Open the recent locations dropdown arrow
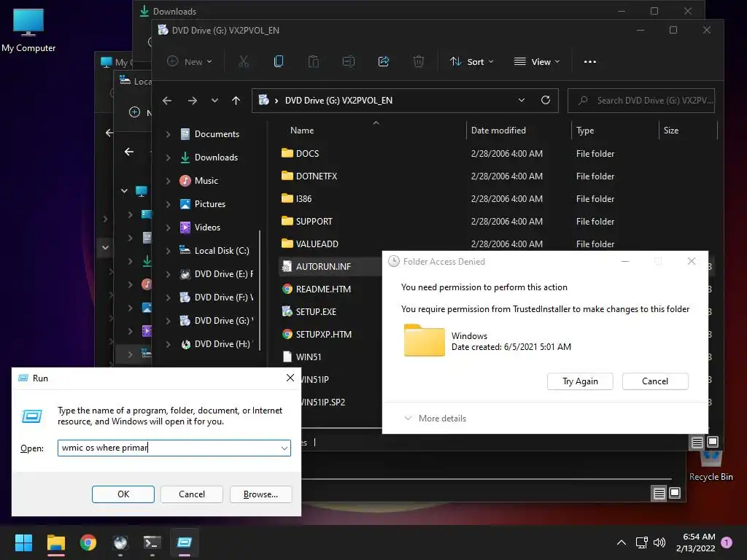747x560 pixels. (214, 101)
